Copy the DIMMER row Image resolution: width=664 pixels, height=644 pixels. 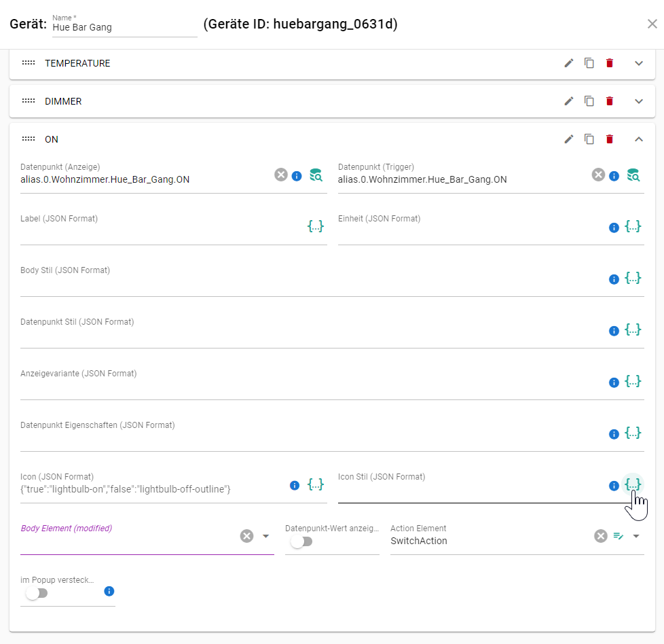tap(589, 101)
